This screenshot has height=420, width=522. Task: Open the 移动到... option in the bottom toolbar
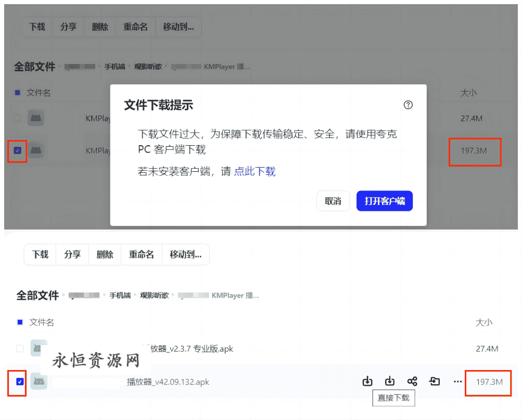tap(185, 254)
